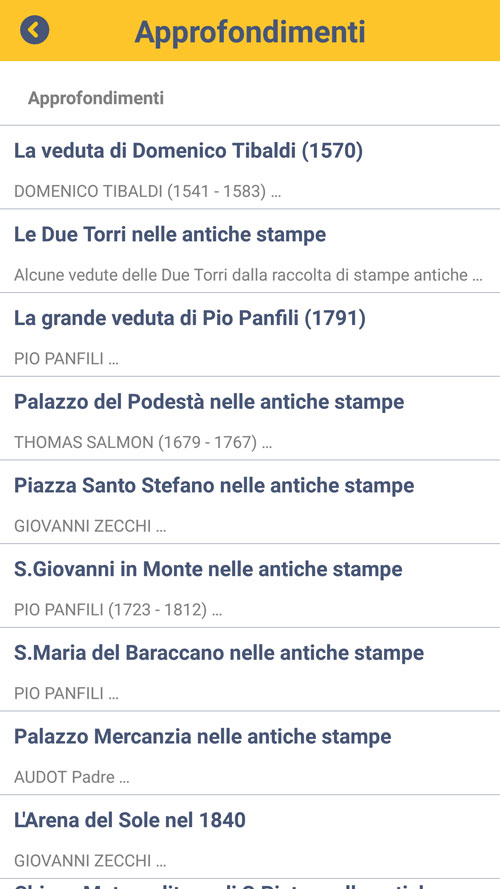This screenshot has width=500, height=889.
Task: Tap the Approfondimenti header title
Action: (x=250, y=32)
